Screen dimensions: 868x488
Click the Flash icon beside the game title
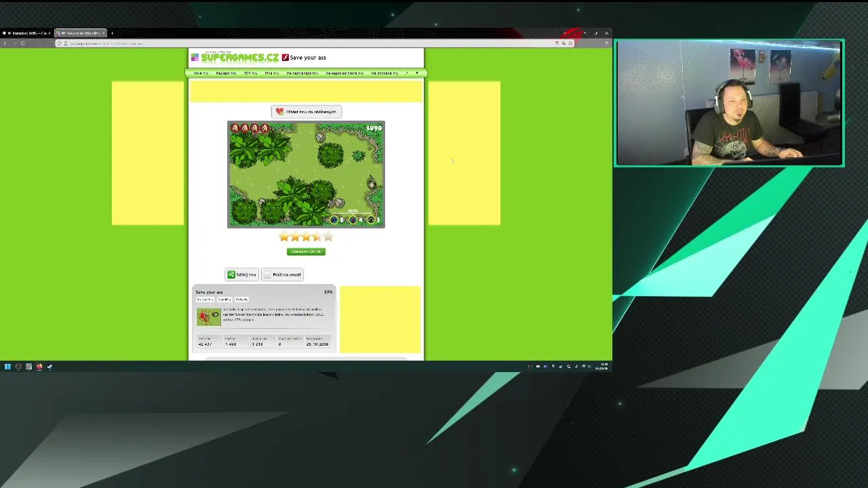285,58
